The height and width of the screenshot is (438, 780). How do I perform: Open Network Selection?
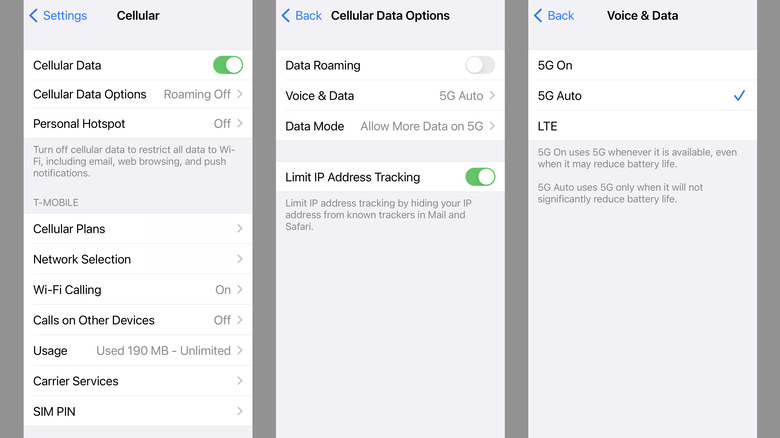(x=137, y=259)
